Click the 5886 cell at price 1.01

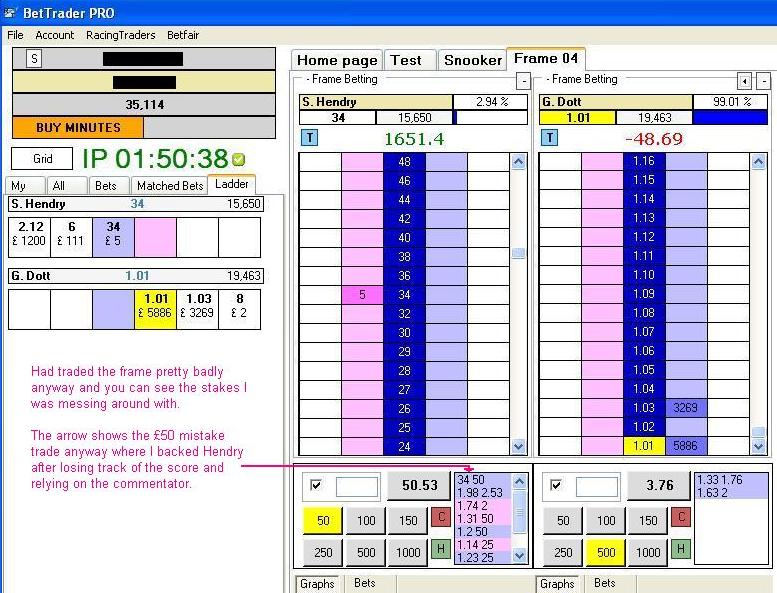pos(686,446)
